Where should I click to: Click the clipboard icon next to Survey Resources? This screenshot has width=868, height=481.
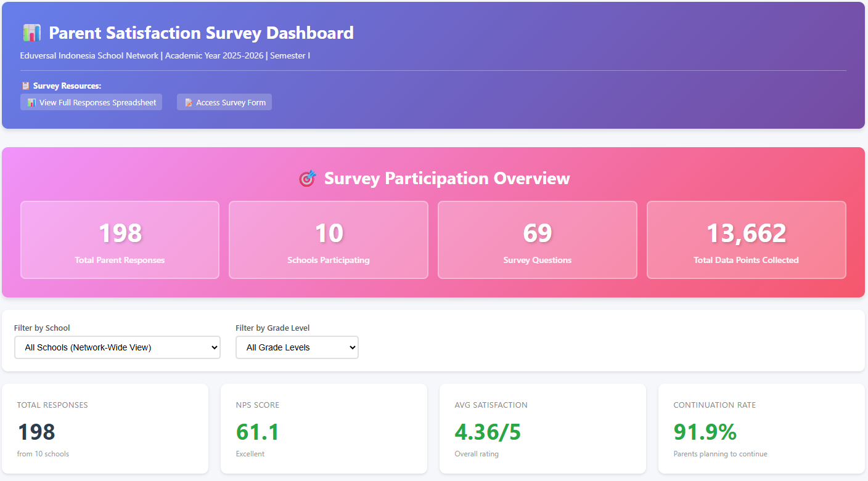(x=25, y=85)
